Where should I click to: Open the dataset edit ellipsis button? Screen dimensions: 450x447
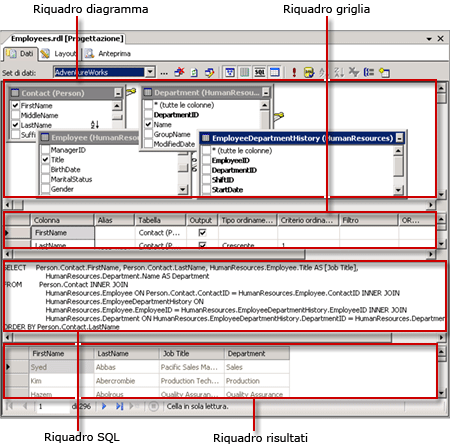pos(164,72)
